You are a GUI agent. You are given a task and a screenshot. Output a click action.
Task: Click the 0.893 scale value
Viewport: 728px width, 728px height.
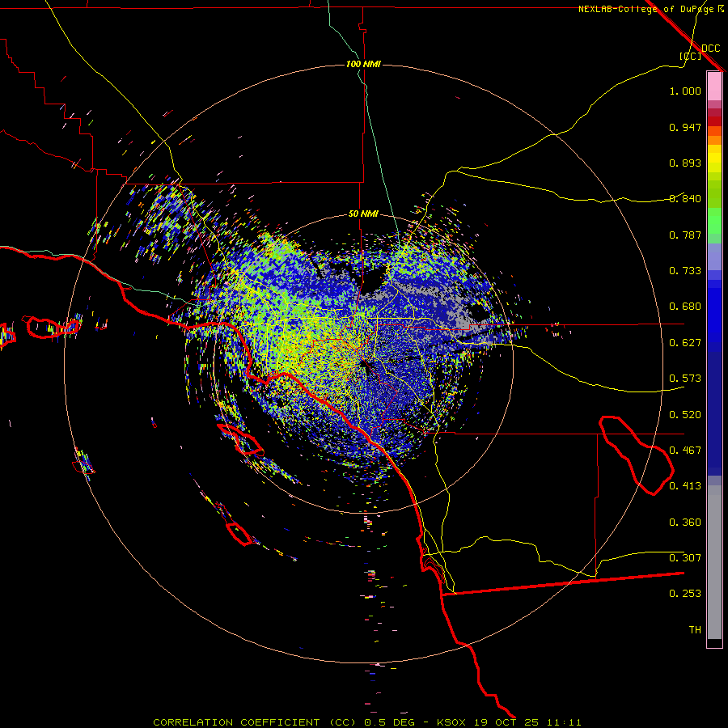tap(685, 163)
